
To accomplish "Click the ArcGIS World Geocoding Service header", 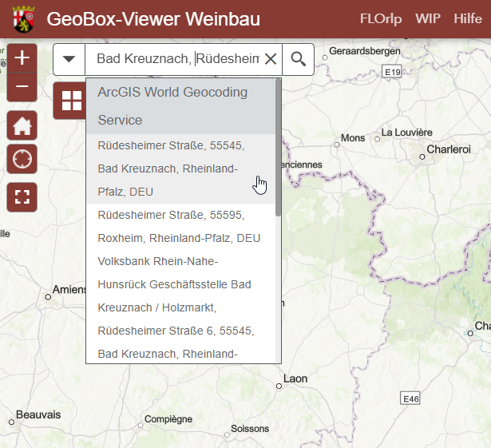I will (x=181, y=106).
